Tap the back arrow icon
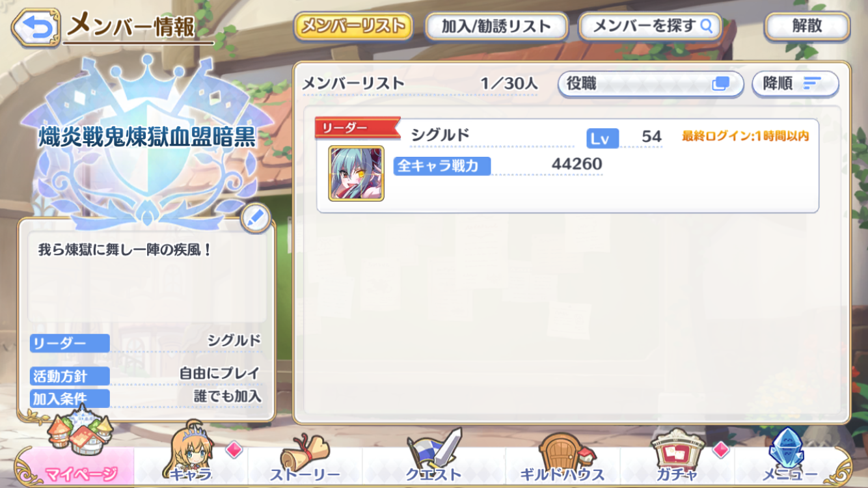This screenshot has height=488, width=868. click(36, 27)
